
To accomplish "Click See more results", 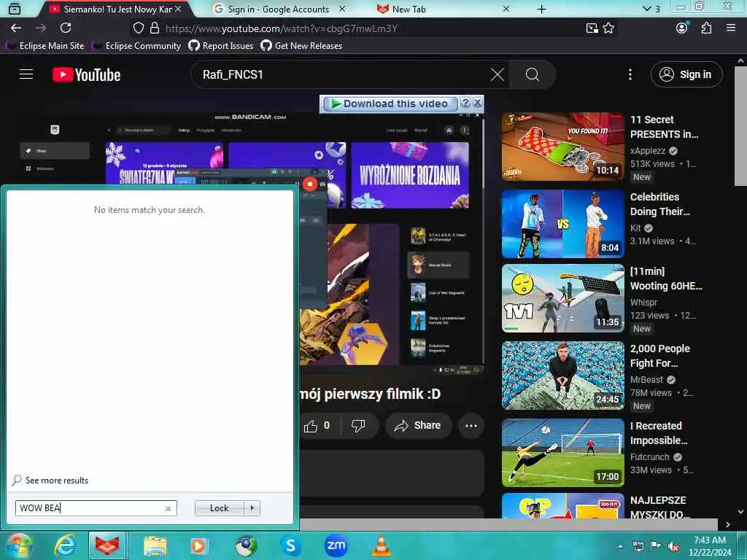I will click(x=50, y=480).
